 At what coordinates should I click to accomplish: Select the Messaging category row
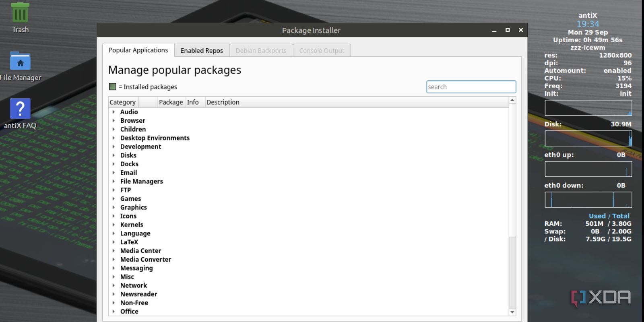(308, 268)
